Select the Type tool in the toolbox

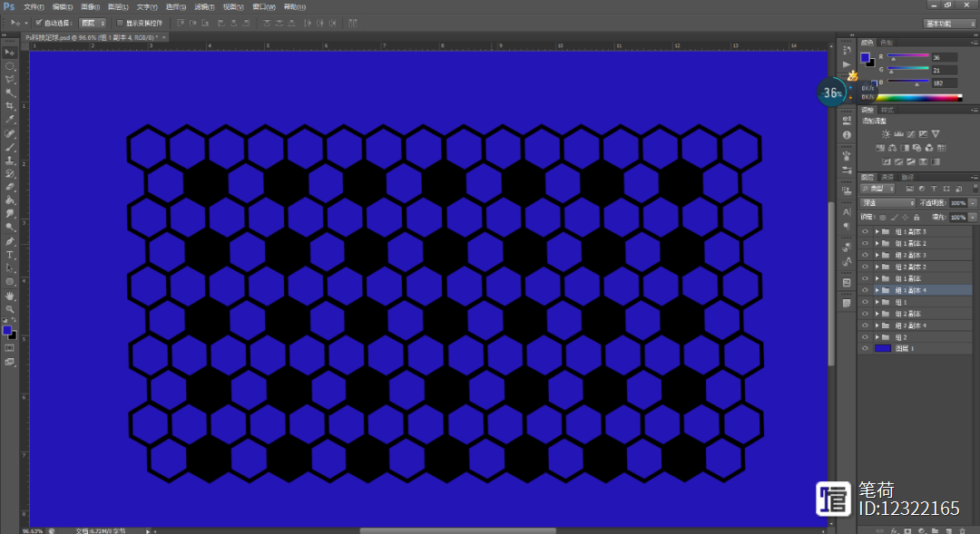(x=10, y=255)
